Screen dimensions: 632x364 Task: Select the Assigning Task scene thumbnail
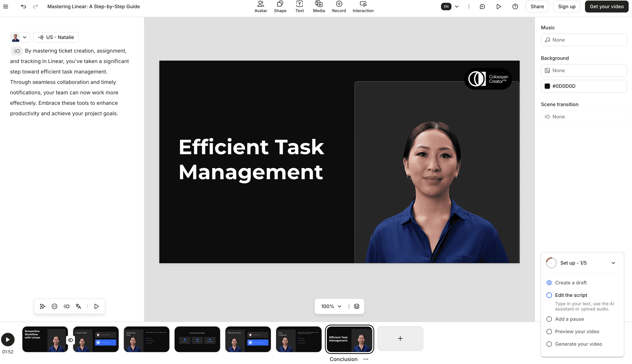coord(147,339)
